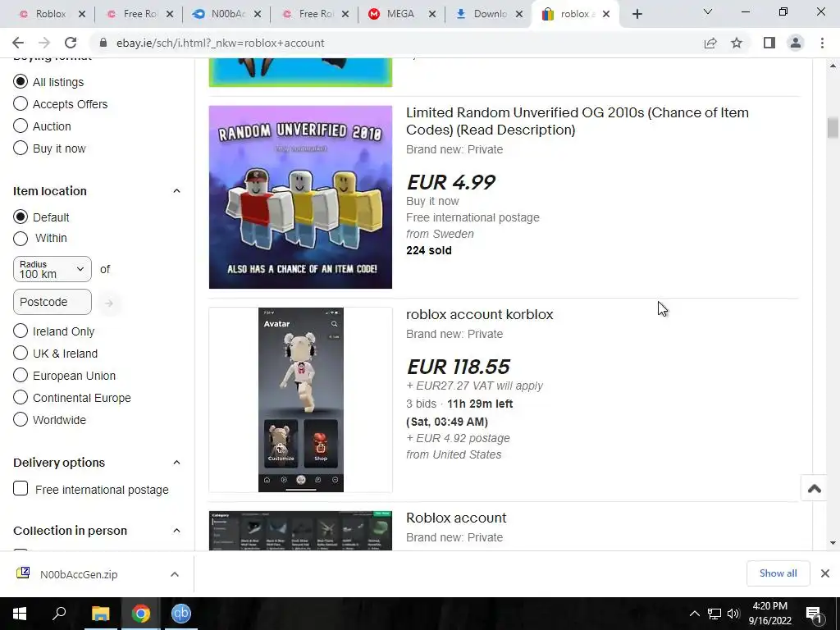Screen dimensions: 840x630
Task: Open the Chrome profile avatar
Action: (796, 43)
